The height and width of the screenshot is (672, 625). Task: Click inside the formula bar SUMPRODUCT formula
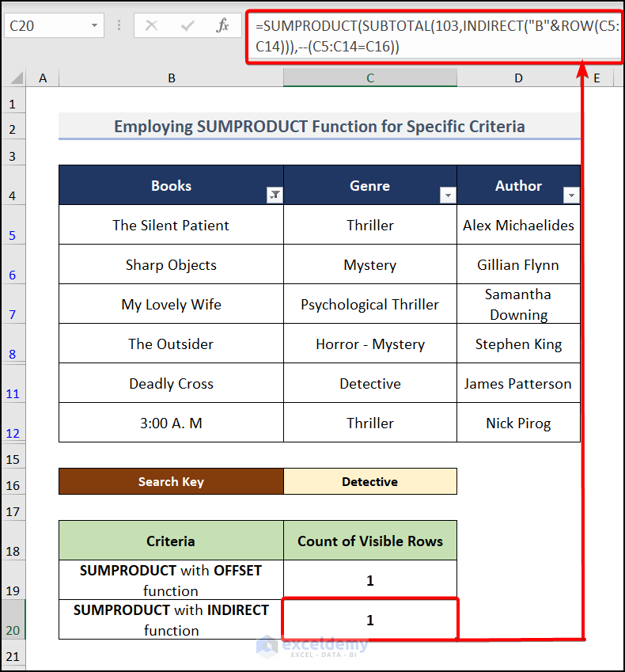(x=434, y=36)
